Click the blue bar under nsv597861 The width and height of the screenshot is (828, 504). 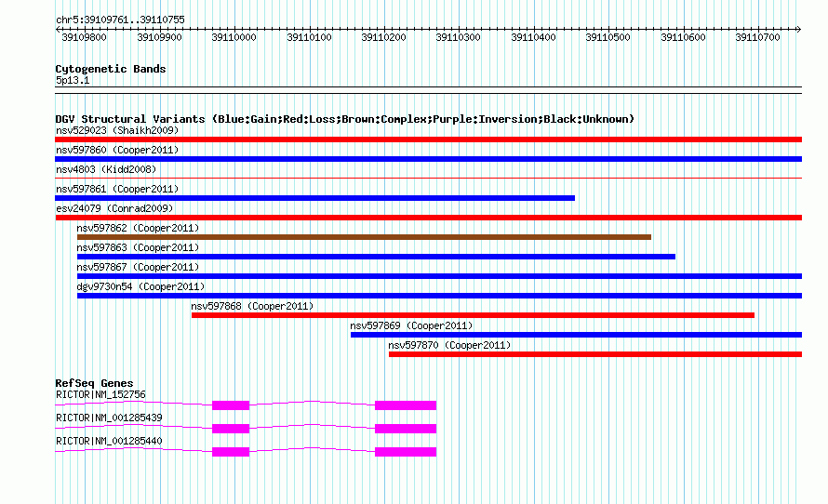click(x=314, y=198)
